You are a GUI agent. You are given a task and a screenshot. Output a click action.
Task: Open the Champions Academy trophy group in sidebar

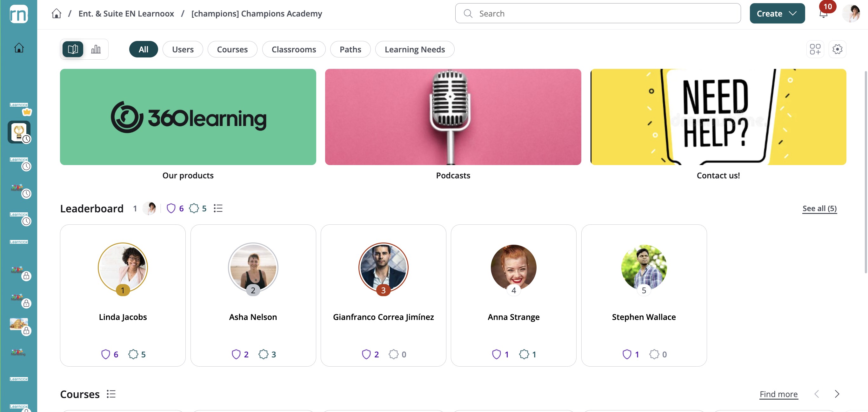(19, 132)
